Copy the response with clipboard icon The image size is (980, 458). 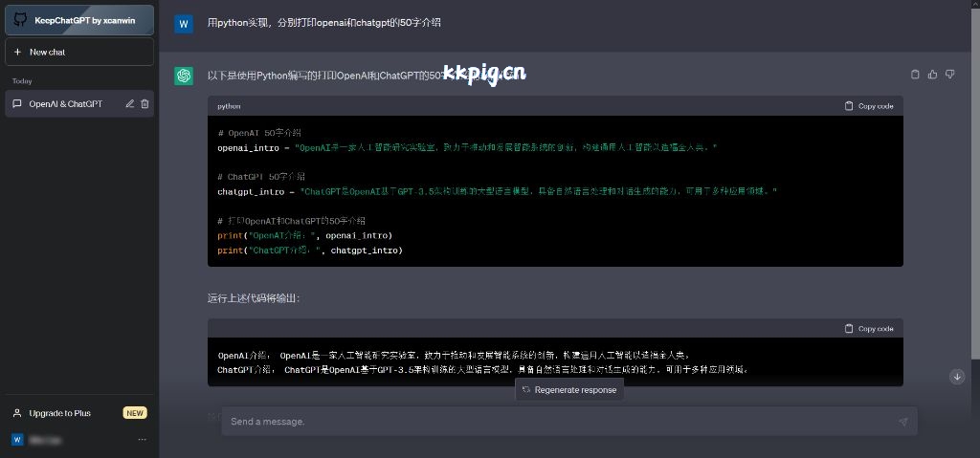pos(915,75)
